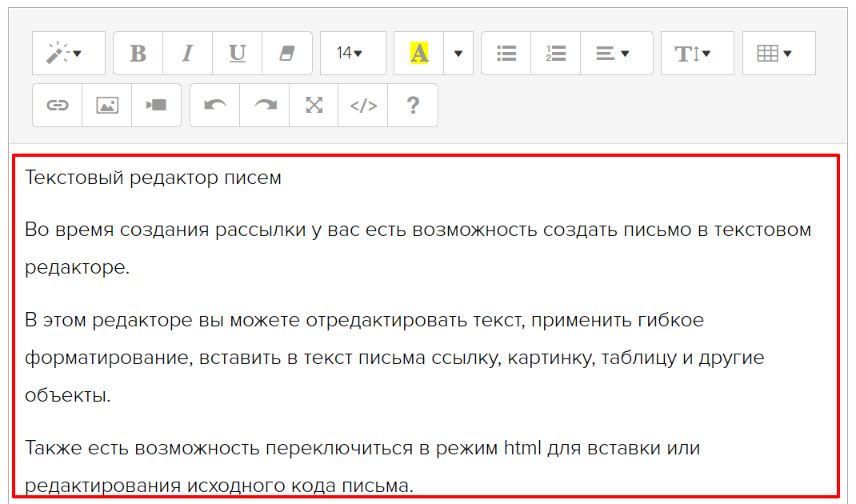The width and height of the screenshot is (856, 504).
Task: Undo the last edit
Action: click(x=215, y=106)
